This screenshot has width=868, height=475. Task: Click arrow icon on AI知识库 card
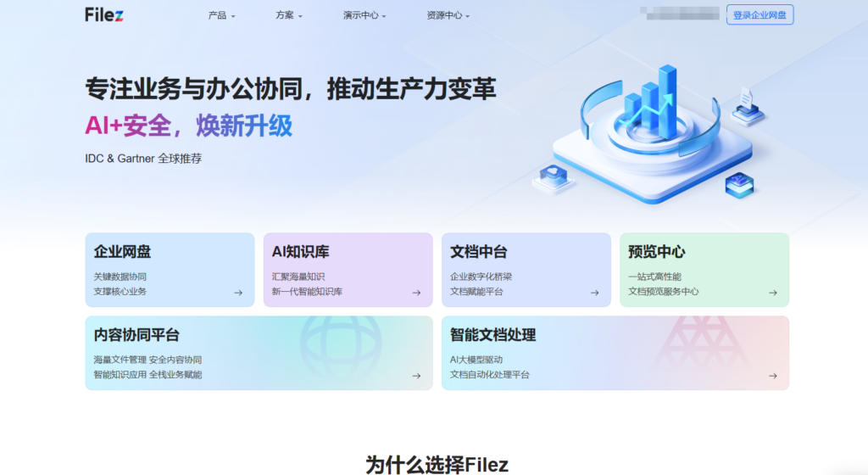tap(416, 293)
